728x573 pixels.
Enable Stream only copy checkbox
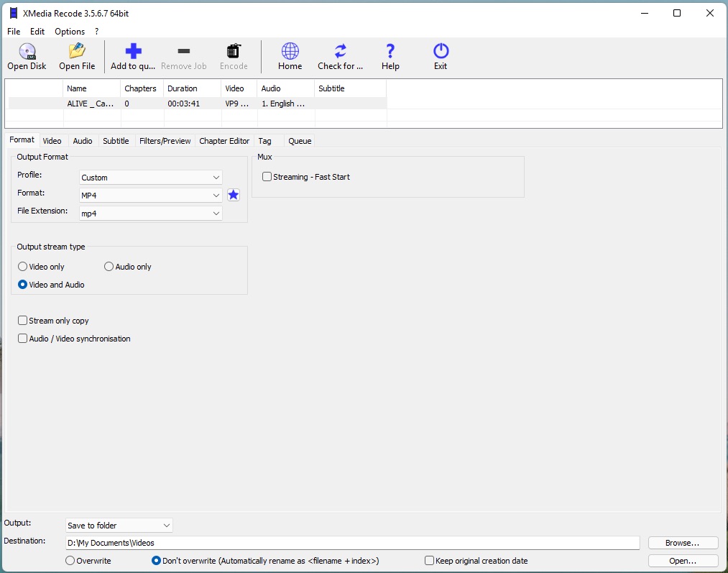[23, 321]
